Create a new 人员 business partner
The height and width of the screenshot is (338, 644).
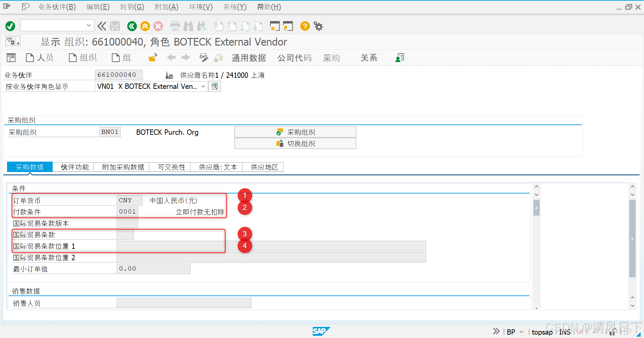(x=40, y=58)
